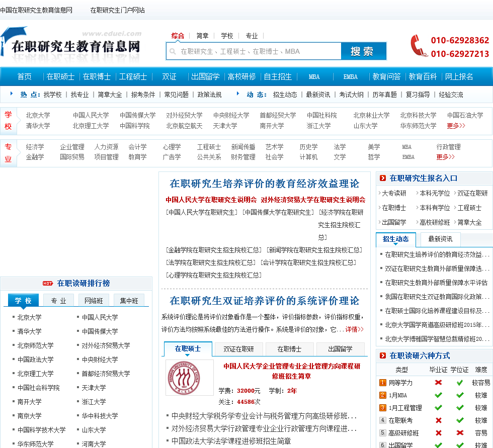Click the number 5 badge for 高级研修班
493x448 pixels.
[383, 432]
